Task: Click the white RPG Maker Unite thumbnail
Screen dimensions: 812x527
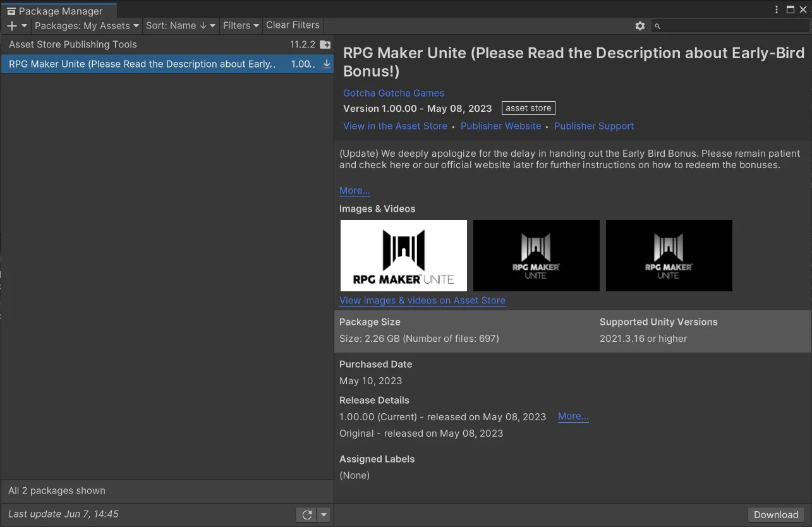Action: point(404,255)
